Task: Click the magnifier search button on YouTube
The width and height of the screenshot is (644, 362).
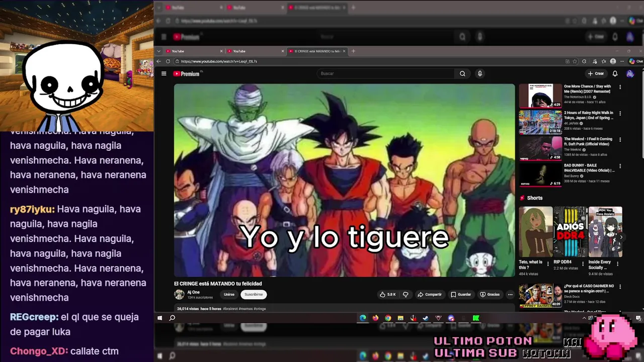Action: tap(462, 73)
